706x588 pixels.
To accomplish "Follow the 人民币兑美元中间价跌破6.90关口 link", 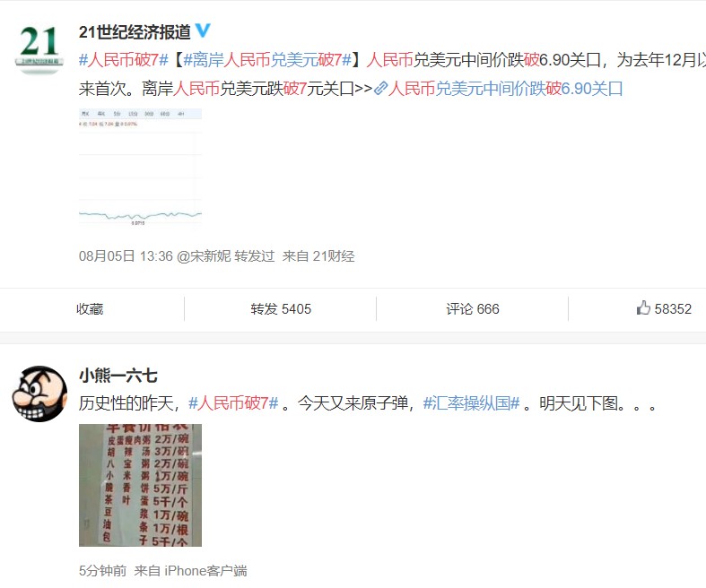I will click(x=505, y=89).
